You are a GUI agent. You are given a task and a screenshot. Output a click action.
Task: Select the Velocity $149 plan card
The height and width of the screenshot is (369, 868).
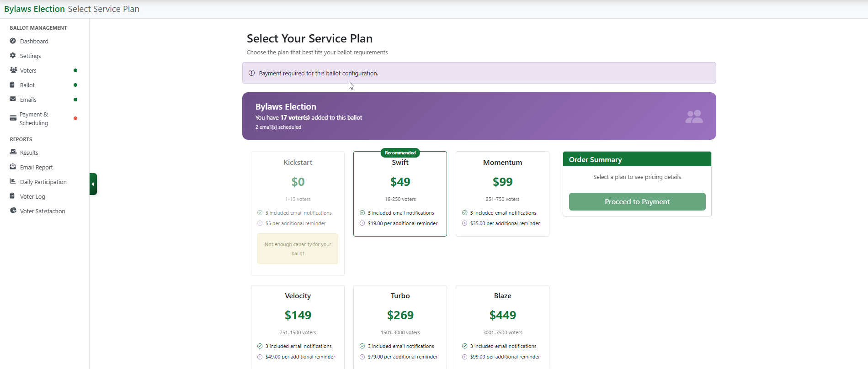(x=298, y=327)
